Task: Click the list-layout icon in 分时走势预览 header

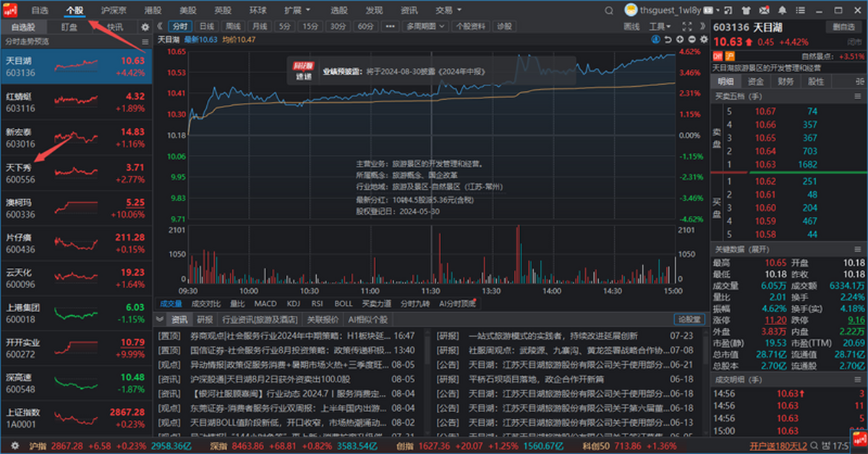Action: [x=145, y=41]
